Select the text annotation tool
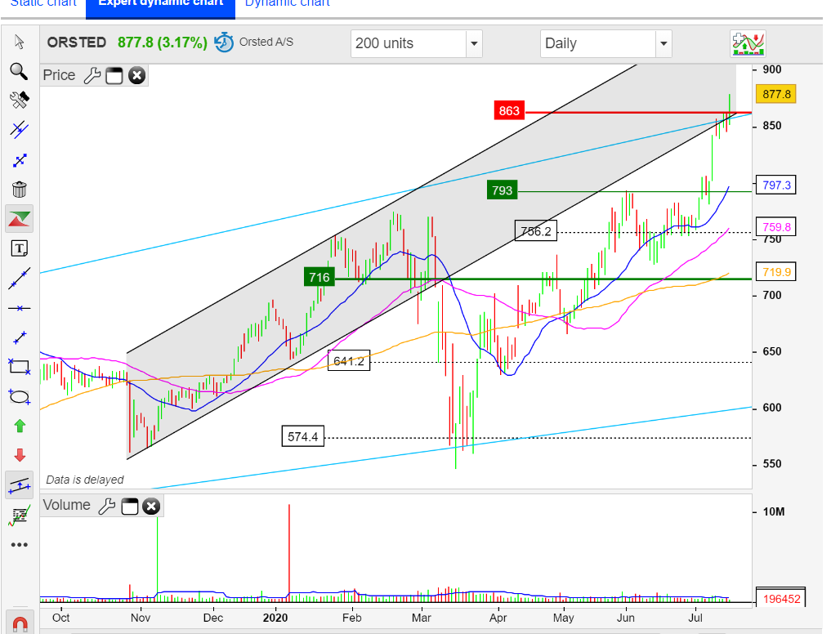 (x=20, y=248)
